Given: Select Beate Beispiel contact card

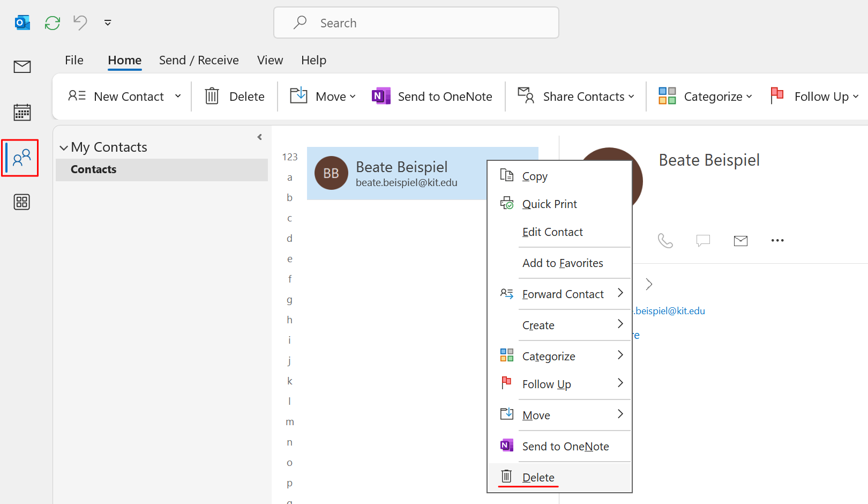Looking at the screenshot, I should pyautogui.click(x=396, y=173).
